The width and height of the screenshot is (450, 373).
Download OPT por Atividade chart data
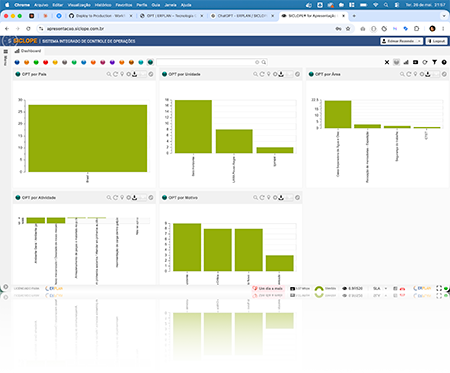coord(135,198)
